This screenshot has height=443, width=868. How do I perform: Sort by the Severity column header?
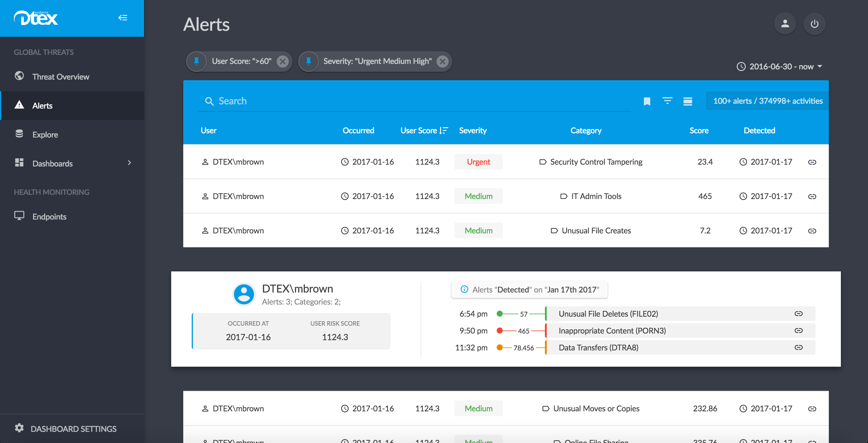(x=473, y=131)
